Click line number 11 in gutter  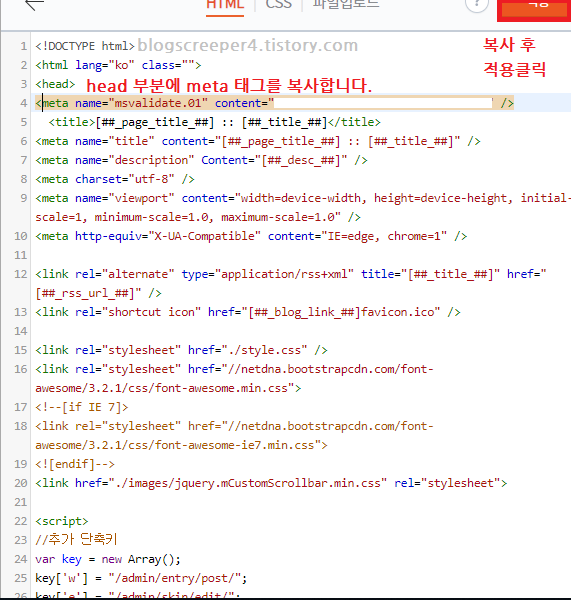tap(21, 255)
